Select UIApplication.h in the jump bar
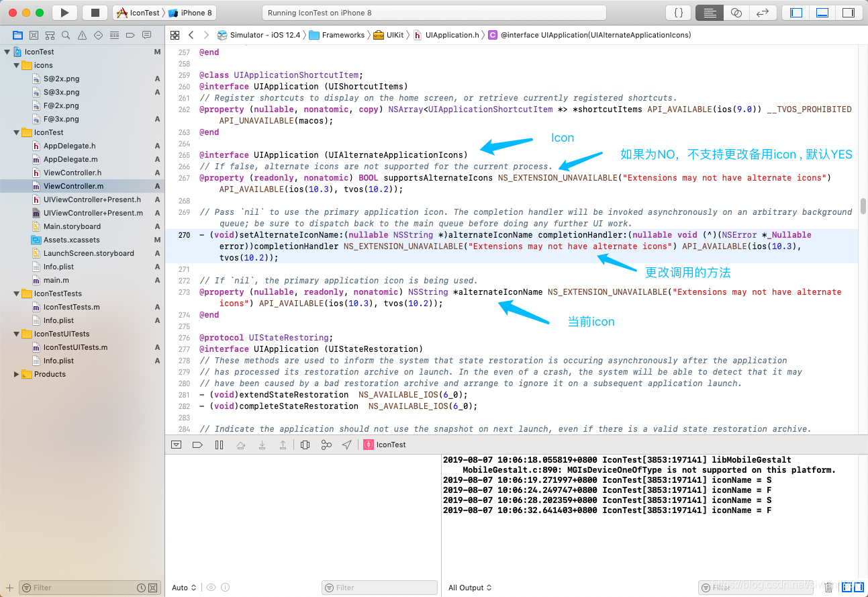The height and width of the screenshot is (597, 868). 447,35
